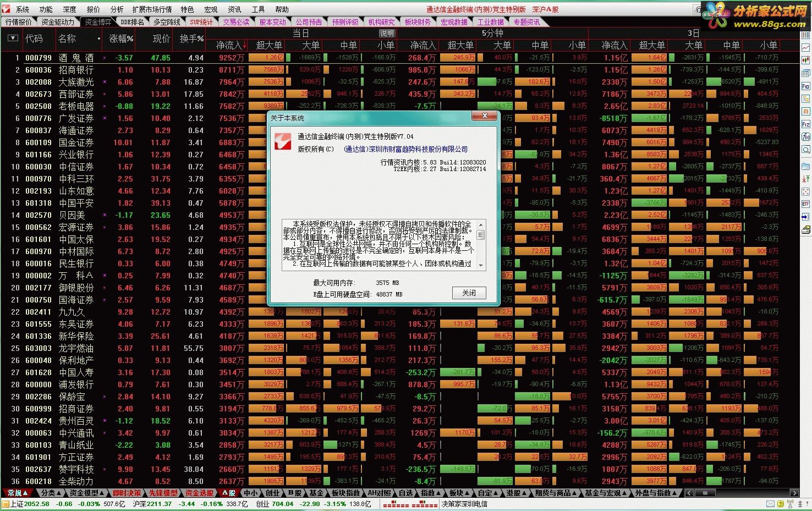Open the candlestick chart icon in right sidebar
Viewport: 812px width, 511px height.
tap(806, 60)
